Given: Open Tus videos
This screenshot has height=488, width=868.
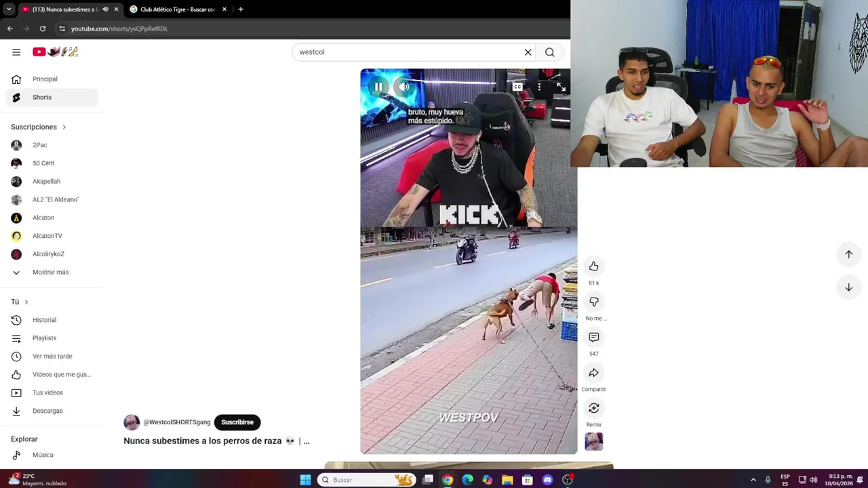Looking at the screenshot, I should tap(52, 392).
